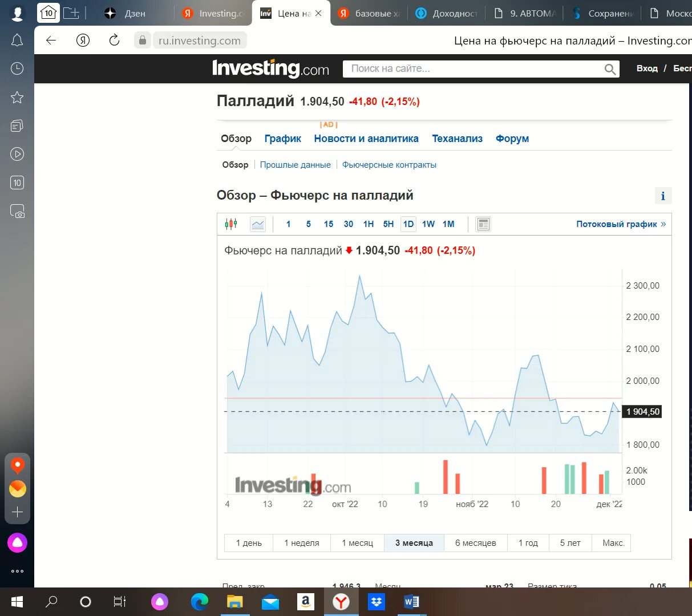Open Фьючерсные контракты link
Screen dimensions: 692x616
point(389,165)
